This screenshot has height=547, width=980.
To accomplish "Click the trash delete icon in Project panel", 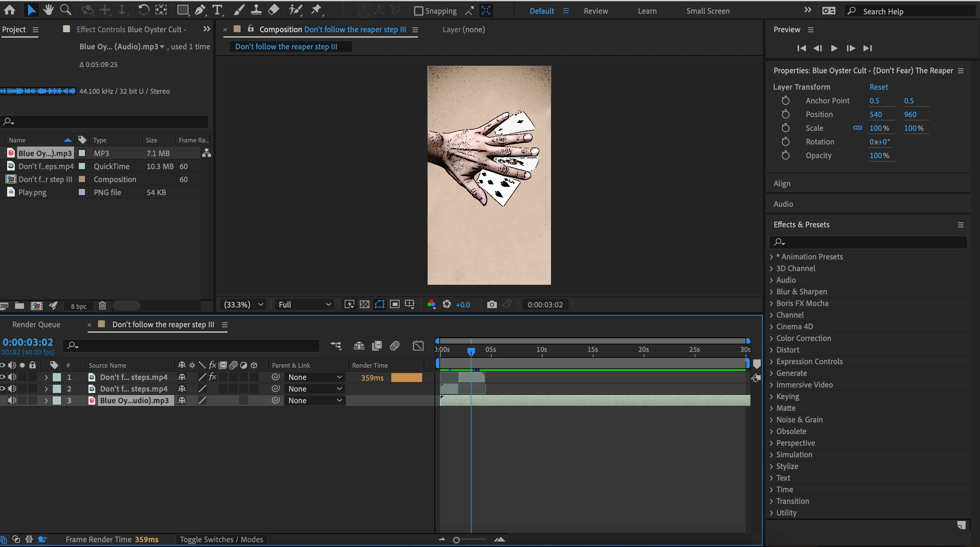I will point(102,306).
